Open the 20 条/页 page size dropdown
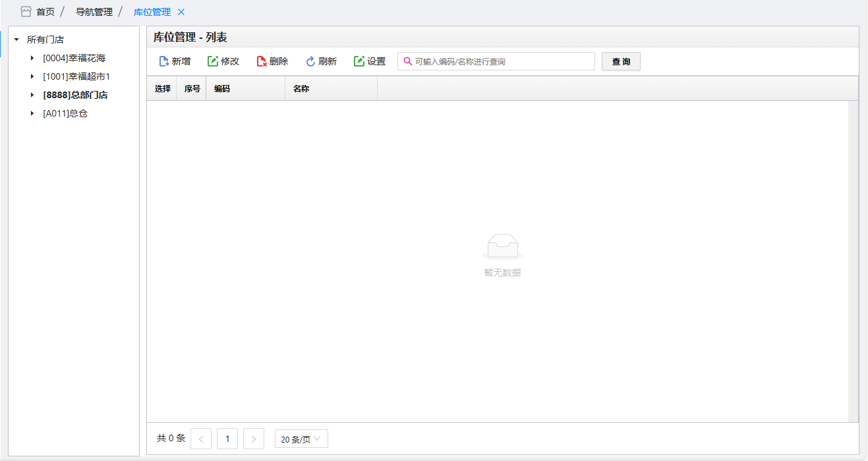 pyautogui.click(x=301, y=439)
